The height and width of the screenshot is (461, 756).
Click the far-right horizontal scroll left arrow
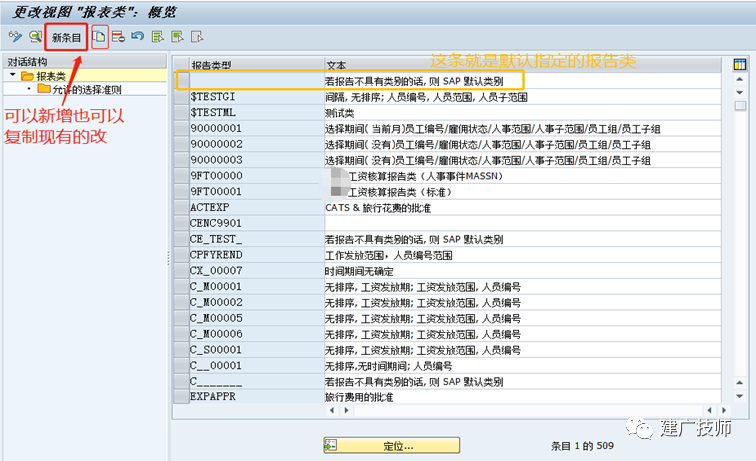pos(709,410)
